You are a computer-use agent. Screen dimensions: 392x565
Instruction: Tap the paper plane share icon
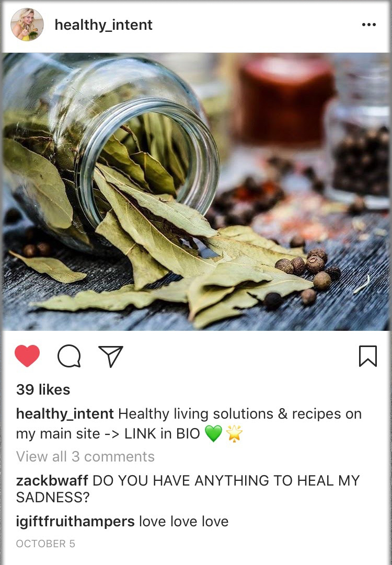[111, 356]
